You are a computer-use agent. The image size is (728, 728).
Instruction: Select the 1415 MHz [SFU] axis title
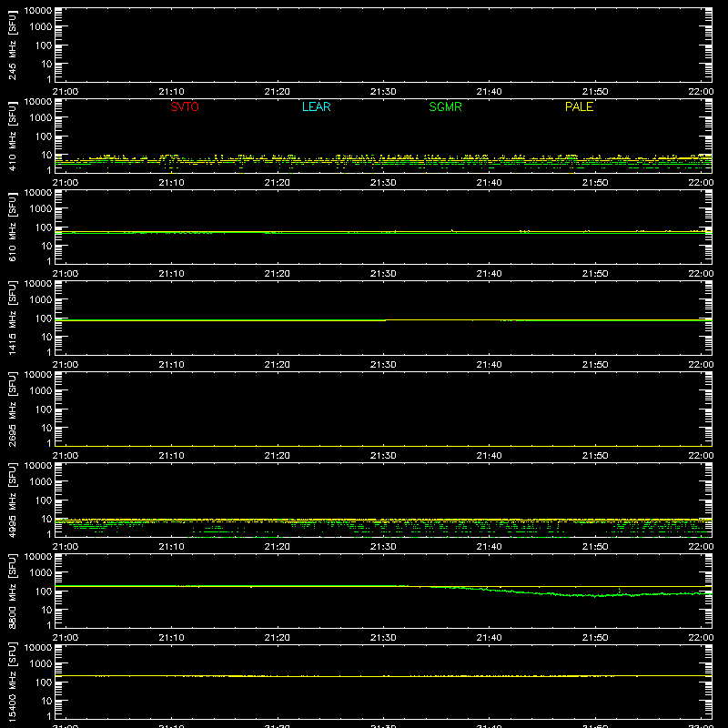click(x=12, y=318)
